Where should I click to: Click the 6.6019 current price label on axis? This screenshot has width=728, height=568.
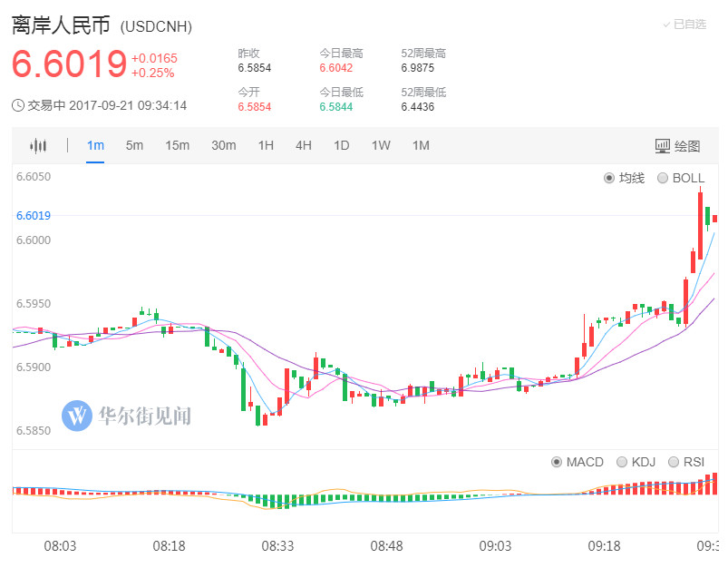click(x=34, y=216)
